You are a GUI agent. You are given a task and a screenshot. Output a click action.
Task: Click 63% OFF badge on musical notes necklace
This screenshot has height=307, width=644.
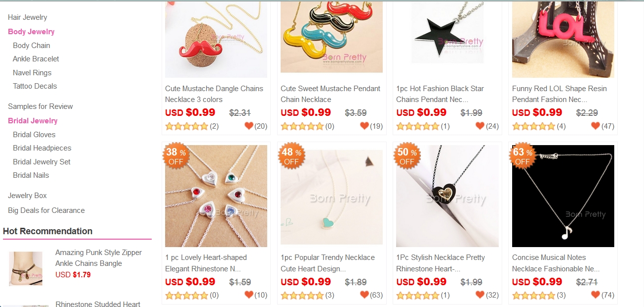click(523, 156)
